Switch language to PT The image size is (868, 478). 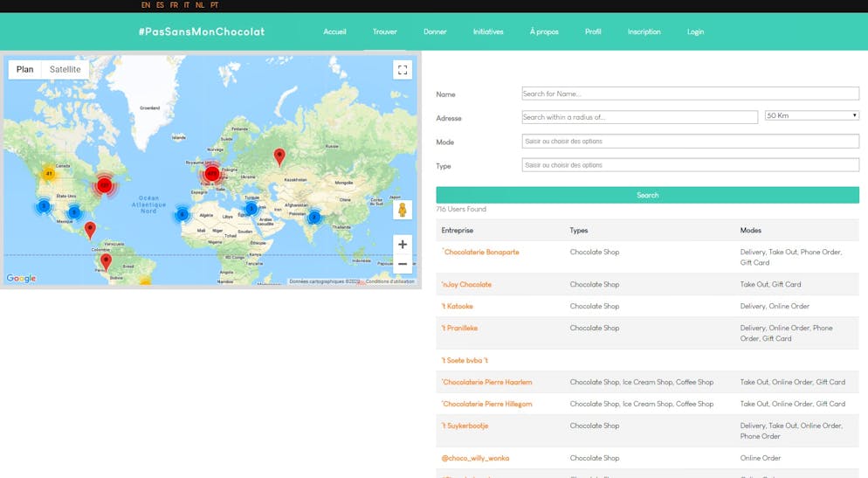214,5
